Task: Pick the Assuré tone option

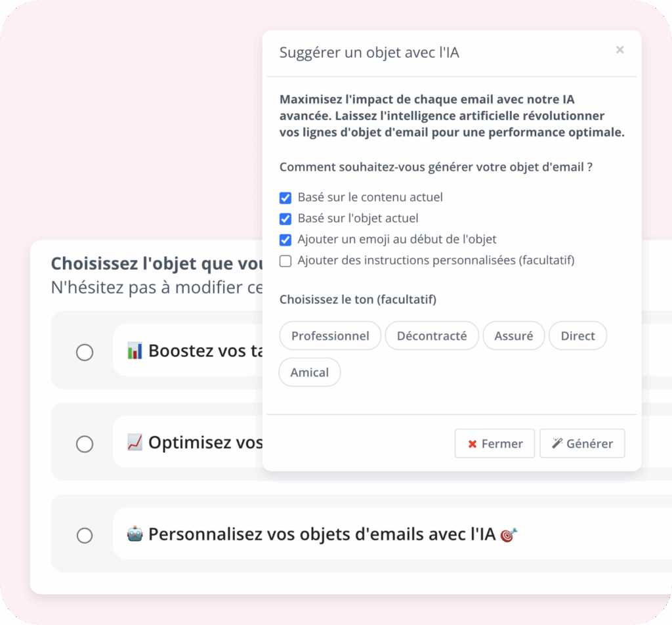Action: point(513,335)
